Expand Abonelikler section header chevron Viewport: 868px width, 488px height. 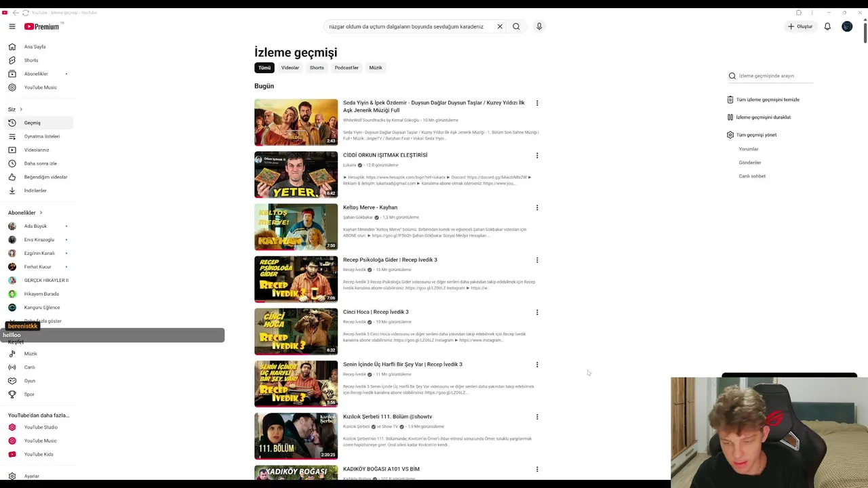41,213
